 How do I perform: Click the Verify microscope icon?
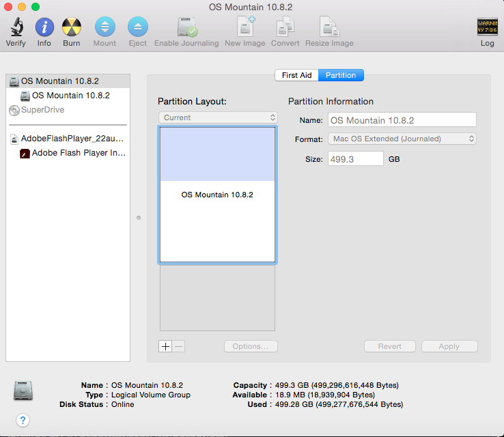click(x=16, y=27)
